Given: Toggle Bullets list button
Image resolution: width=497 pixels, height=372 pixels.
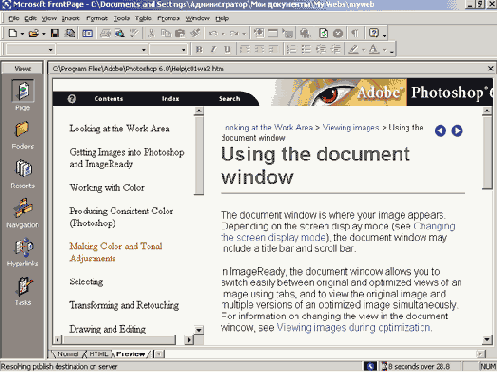Looking at the screenshot, I should click(x=306, y=49).
